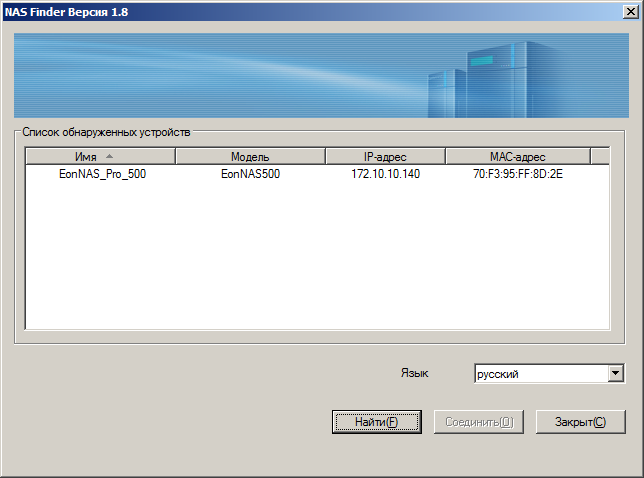Viewport: 644px width, 478px height.
Task: Click the Закрыт(C) button
Action: click(x=581, y=422)
